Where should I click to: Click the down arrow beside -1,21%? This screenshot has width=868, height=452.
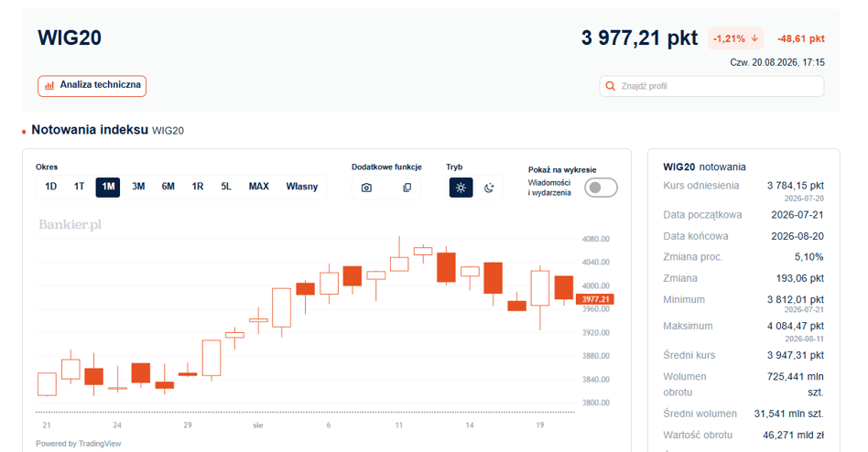point(754,38)
